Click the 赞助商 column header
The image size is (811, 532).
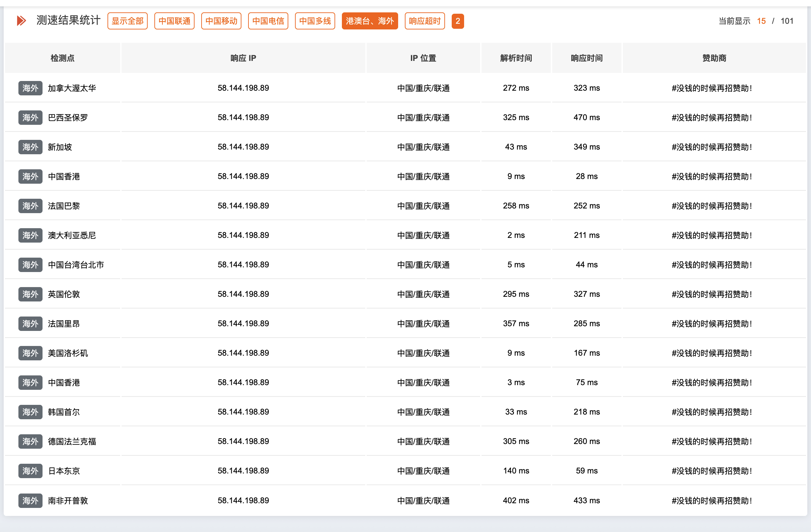coord(714,58)
